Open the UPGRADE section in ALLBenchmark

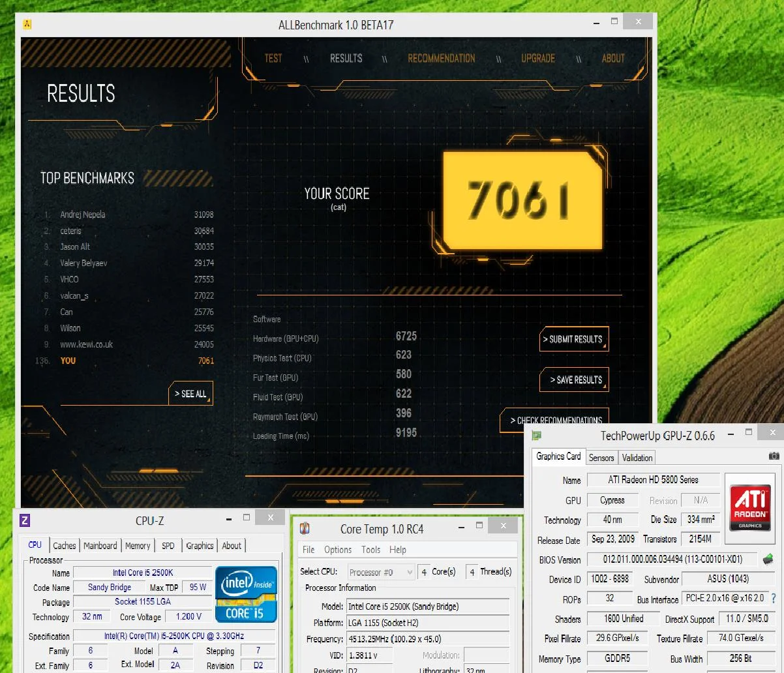pos(538,58)
